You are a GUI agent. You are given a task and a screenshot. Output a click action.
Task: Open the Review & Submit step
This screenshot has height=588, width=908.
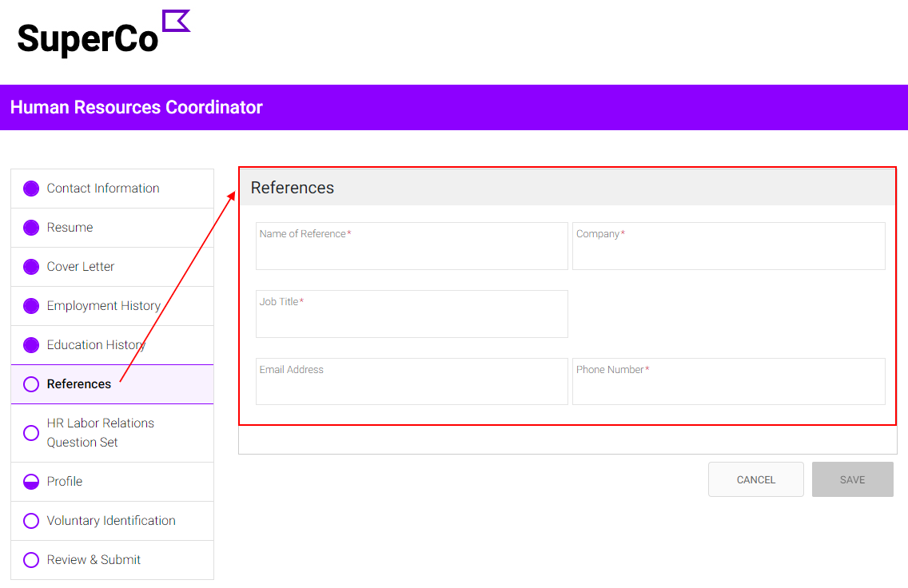[x=113, y=560]
